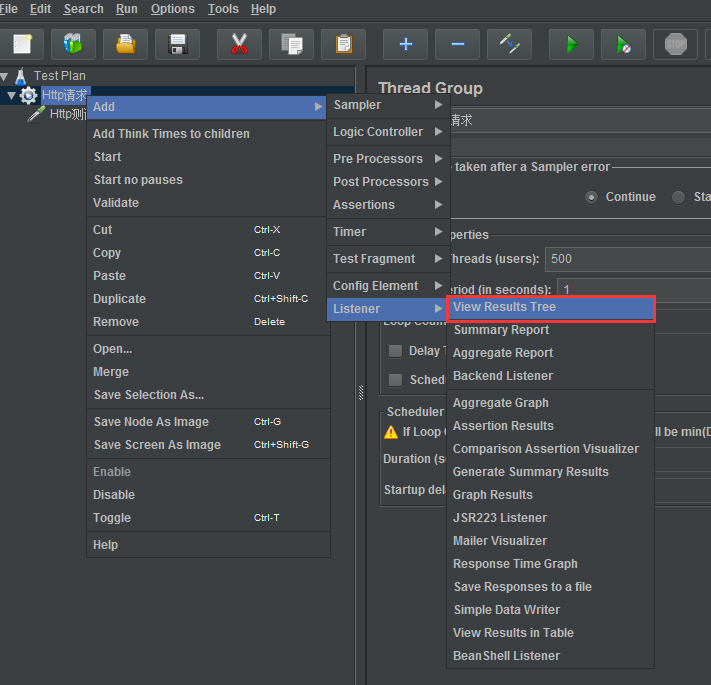
Task: Click the Stop test icon
Action: pos(675,44)
